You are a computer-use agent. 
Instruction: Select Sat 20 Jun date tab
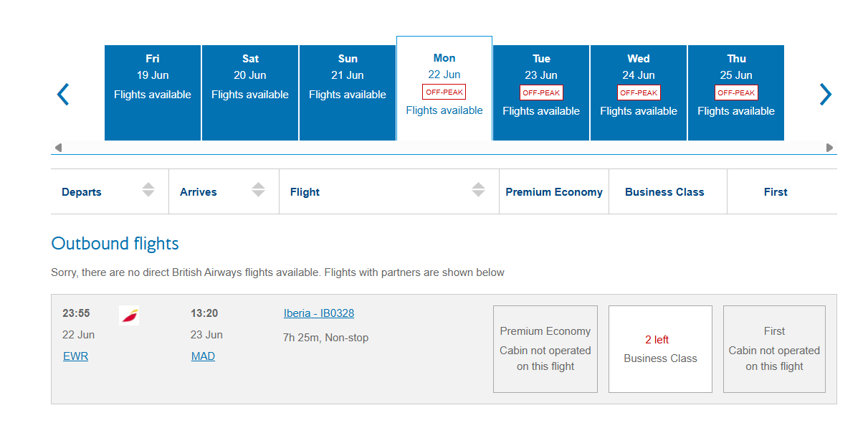click(250, 92)
